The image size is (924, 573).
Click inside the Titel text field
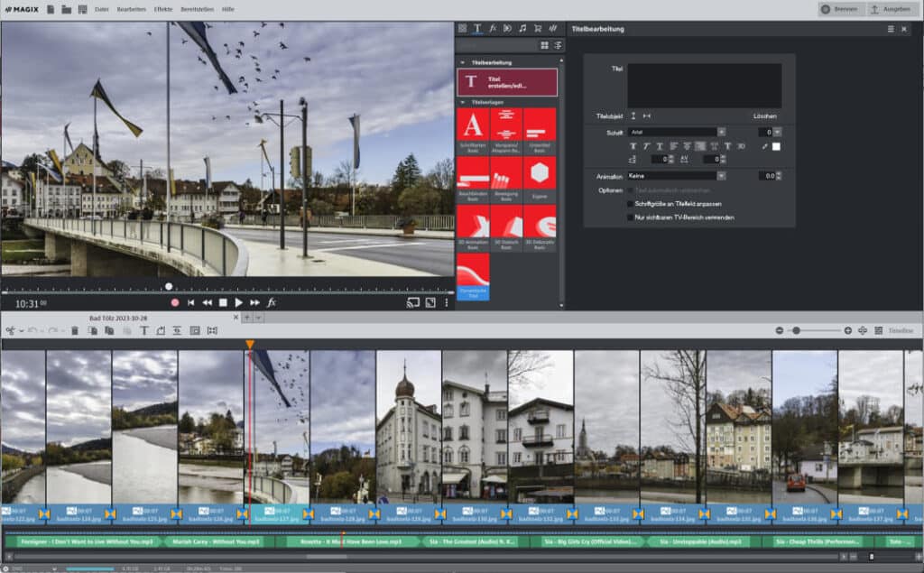(x=705, y=86)
